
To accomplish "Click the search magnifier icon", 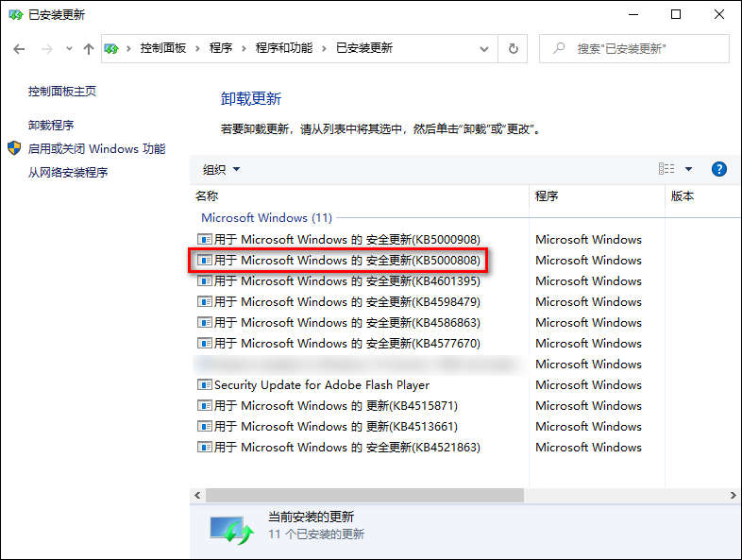I will click(x=559, y=48).
